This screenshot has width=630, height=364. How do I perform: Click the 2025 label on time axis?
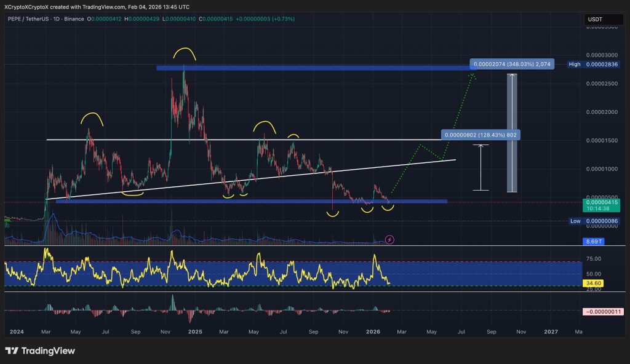click(196, 331)
